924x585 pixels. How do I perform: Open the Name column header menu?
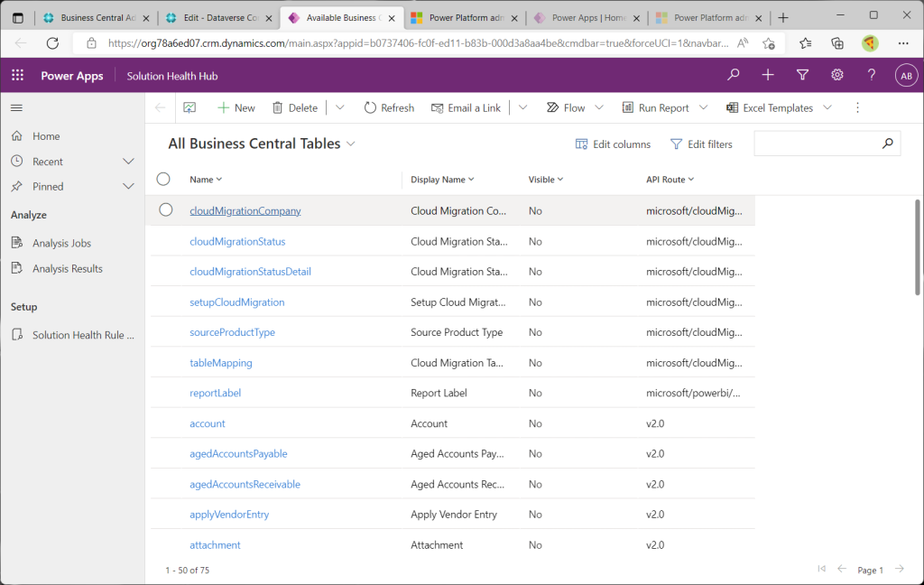click(x=206, y=180)
